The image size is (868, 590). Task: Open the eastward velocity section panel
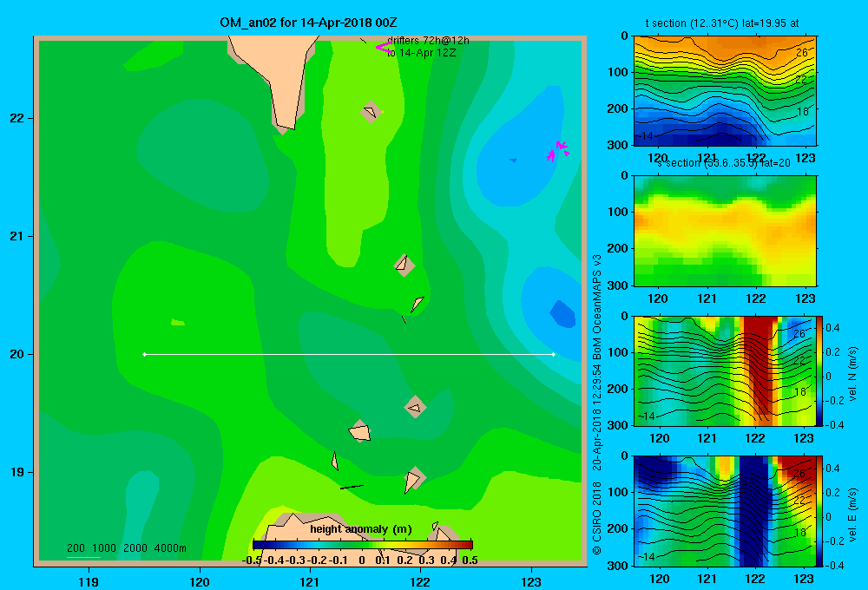725,511
